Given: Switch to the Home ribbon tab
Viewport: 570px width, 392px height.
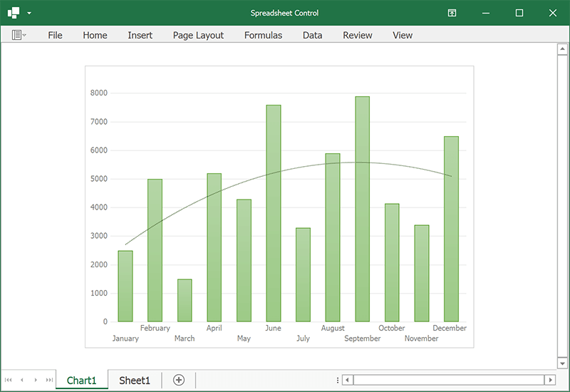Looking at the screenshot, I should pyautogui.click(x=95, y=35).
